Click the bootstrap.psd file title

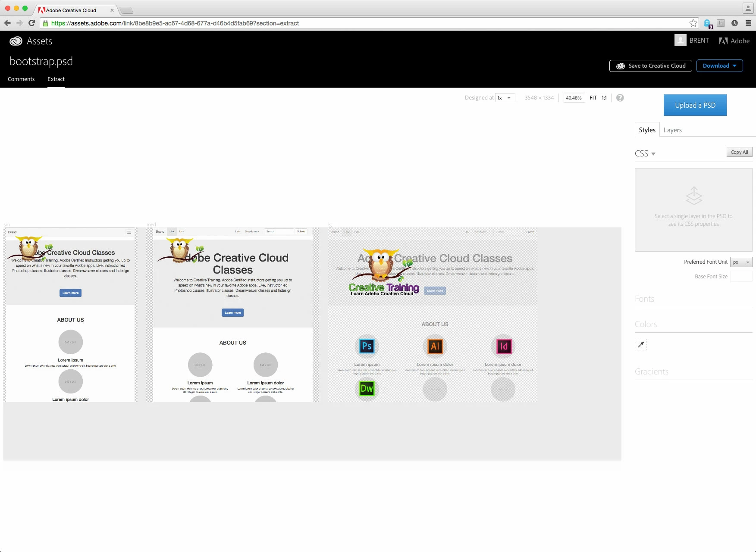(x=41, y=61)
